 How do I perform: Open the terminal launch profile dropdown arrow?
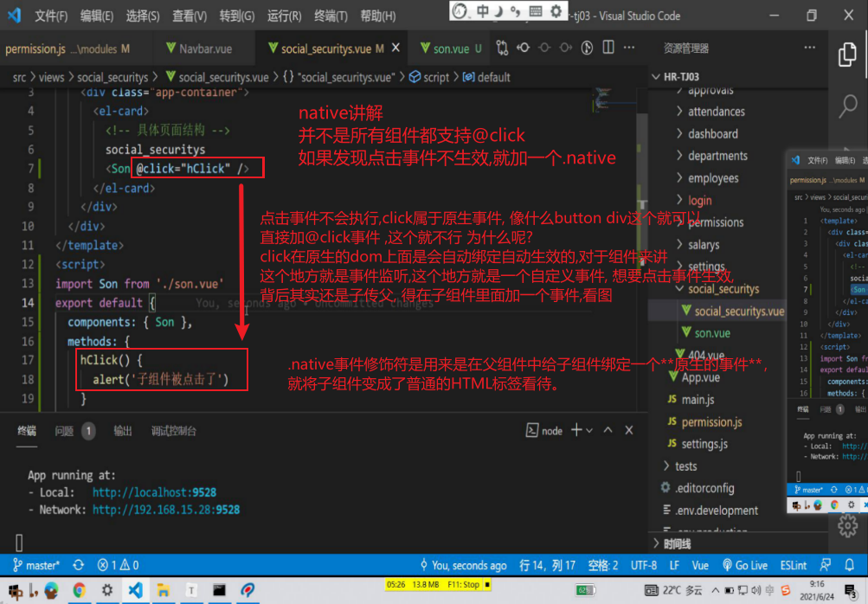click(589, 430)
